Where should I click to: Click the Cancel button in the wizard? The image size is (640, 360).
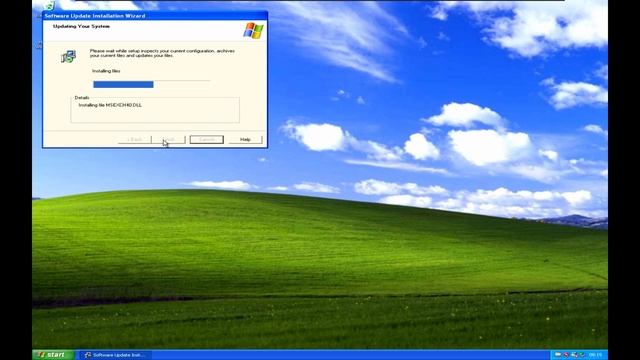[207, 140]
